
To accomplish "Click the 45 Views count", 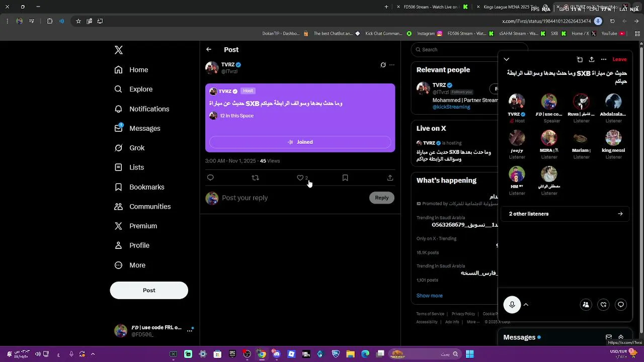I will (x=270, y=161).
